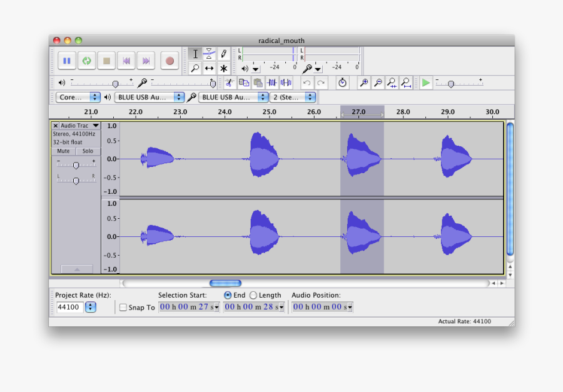Viewport: 563px width, 392px height.
Task: Undo the last edit
Action: pyautogui.click(x=307, y=82)
